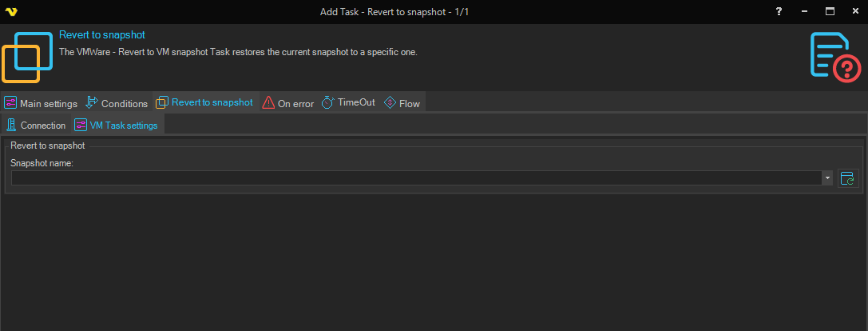Open the Conditions tab

point(124,103)
